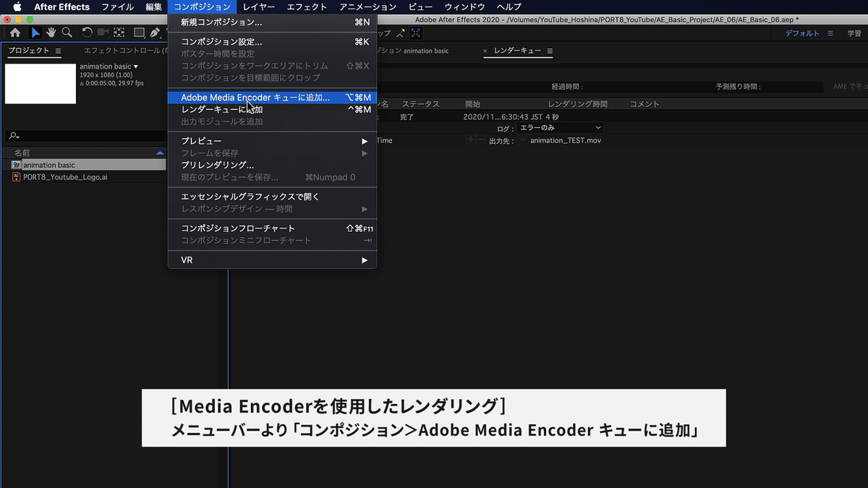Close the Render Queue tab
This screenshot has width=868, height=488.
pos(485,51)
